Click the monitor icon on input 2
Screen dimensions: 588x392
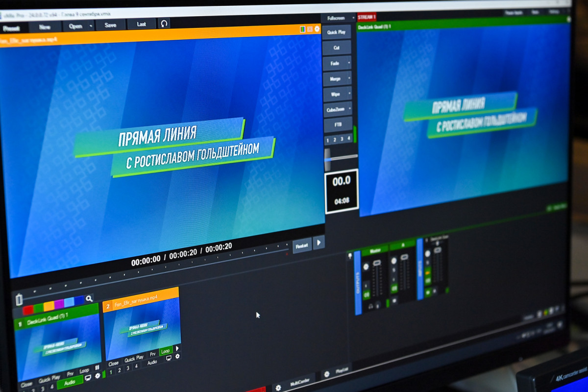click(169, 358)
